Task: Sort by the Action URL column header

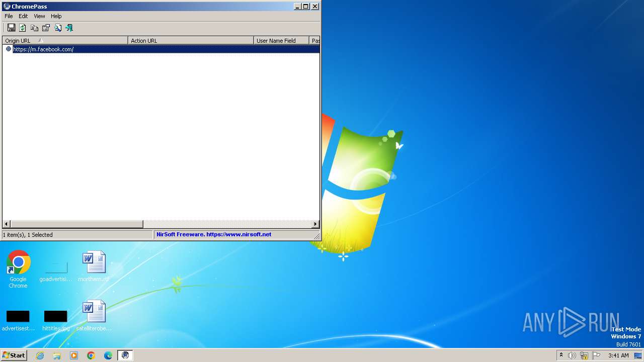Action: (x=191, y=41)
